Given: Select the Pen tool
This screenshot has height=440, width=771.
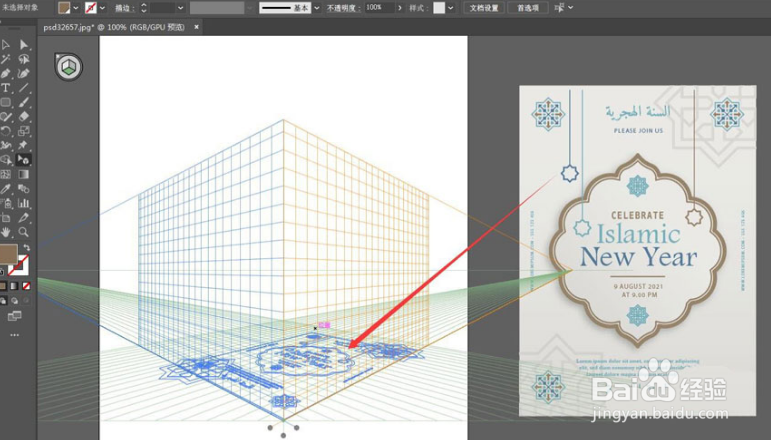Looking at the screenshot, I should 6,73.
